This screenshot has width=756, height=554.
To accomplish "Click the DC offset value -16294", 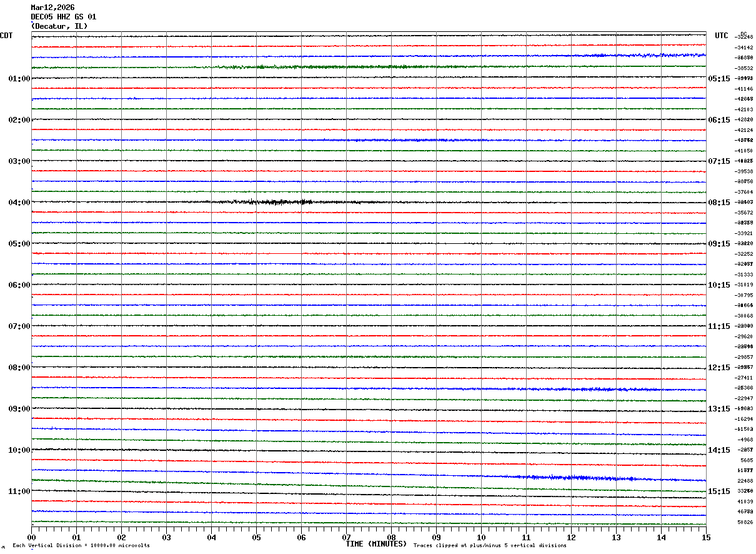I will (x=744, y=419).
